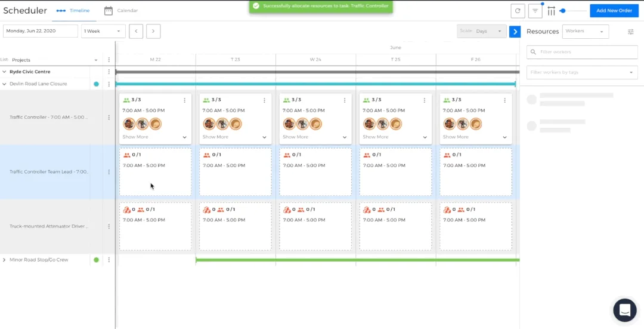Open resource settings sliders icon
This screenshot has height=329, width=644.
click(x=631, y=32)
